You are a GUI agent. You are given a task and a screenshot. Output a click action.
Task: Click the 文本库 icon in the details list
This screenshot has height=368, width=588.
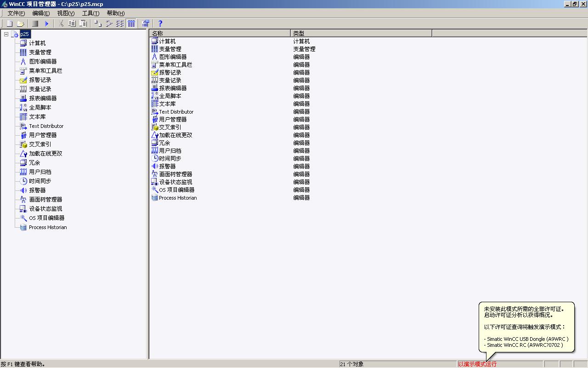coord(154,104)
